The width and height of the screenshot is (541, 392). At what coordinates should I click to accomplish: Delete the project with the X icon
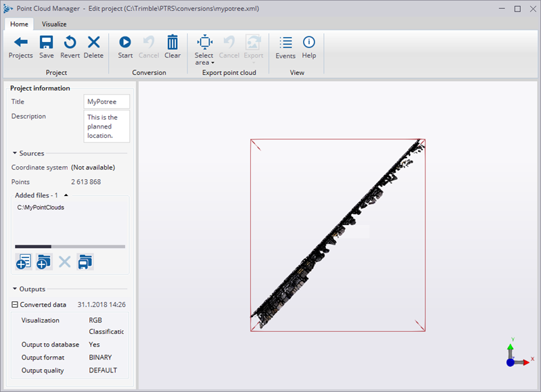(93, 47)
